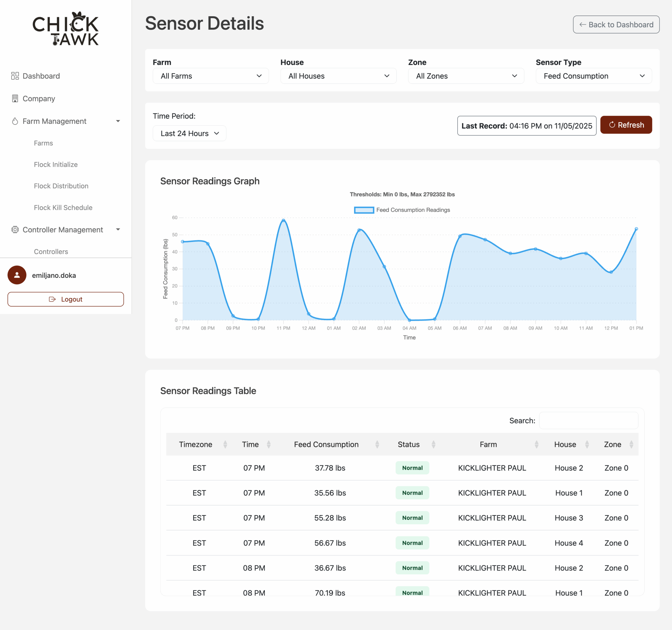
Task: Click the Dashboard grid icon in sidebar
Action: point(15,76)
